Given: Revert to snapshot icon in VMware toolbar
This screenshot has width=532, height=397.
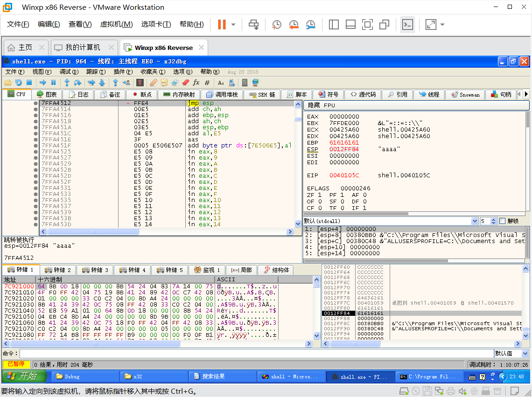Looking at the screenshot, I should point(294,24).
